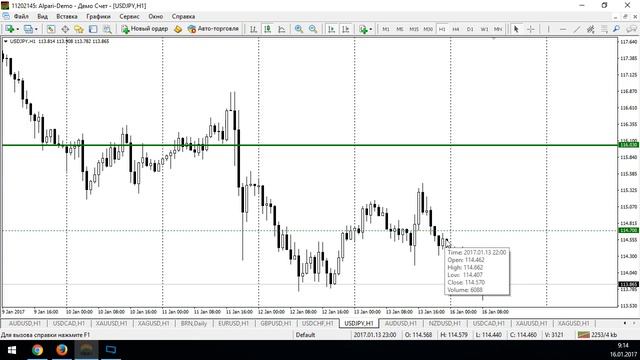Set timeframe to D1
Image resolution: width=640 pixels, height=360 pixels.
[470, 29]
